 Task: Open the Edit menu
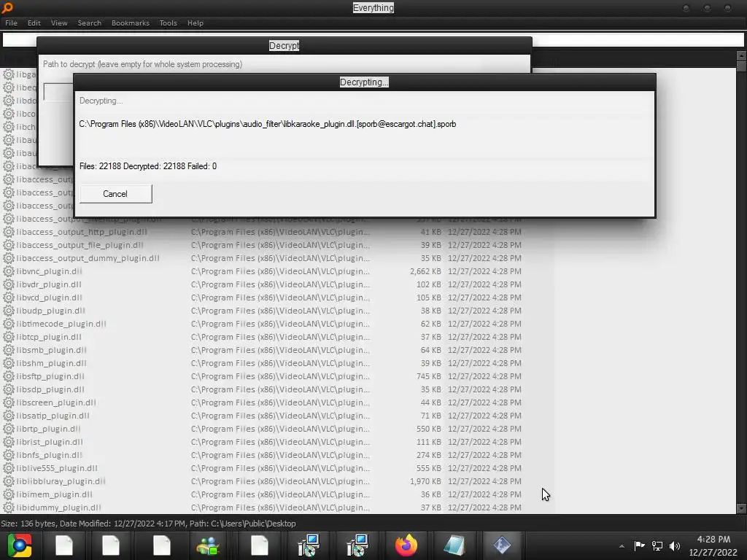pyautogui.click(x=34, y=23)
